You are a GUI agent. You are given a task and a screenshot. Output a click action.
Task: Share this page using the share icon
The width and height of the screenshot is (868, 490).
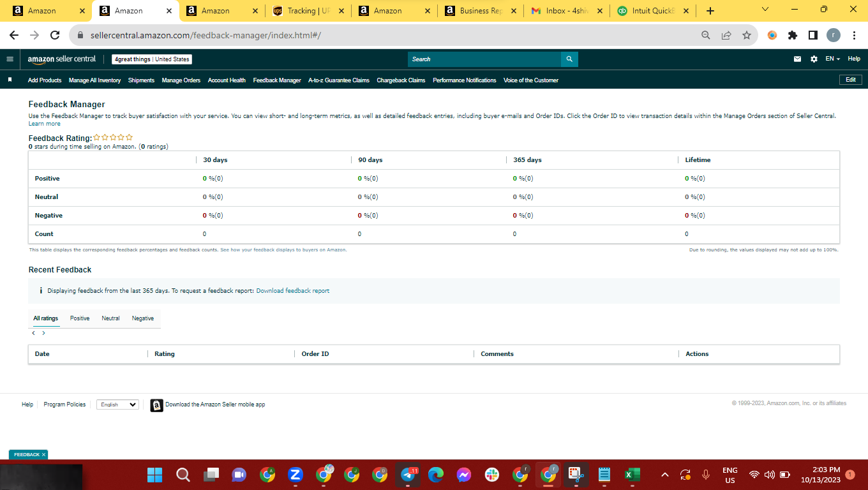(x=726, y=36)
